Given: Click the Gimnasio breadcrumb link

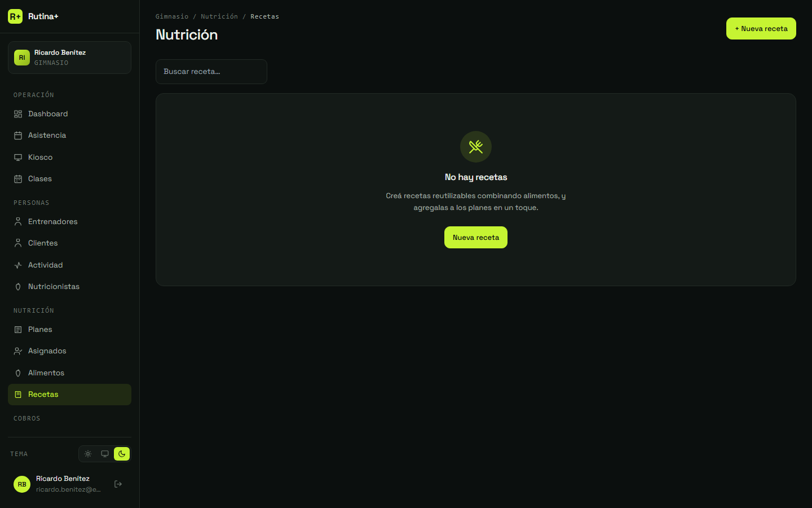Looking at the screenshot, I should pos(172,17).
